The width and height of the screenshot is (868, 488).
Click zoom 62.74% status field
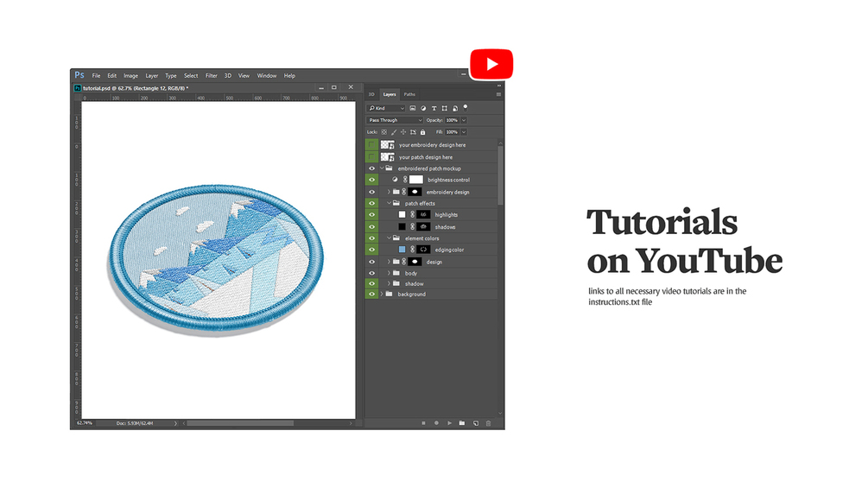[85, 423]
